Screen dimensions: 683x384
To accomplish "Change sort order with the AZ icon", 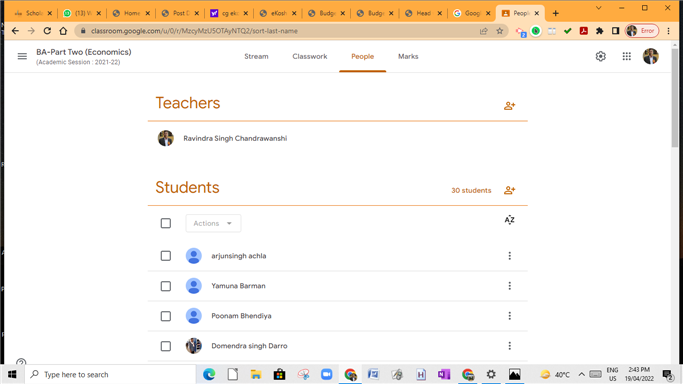I will click(x=509, y=220).
